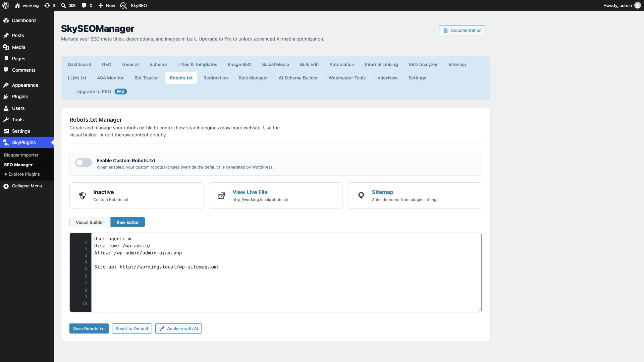
Task: Click the updates icon showing 3
Action: [47, 5]
